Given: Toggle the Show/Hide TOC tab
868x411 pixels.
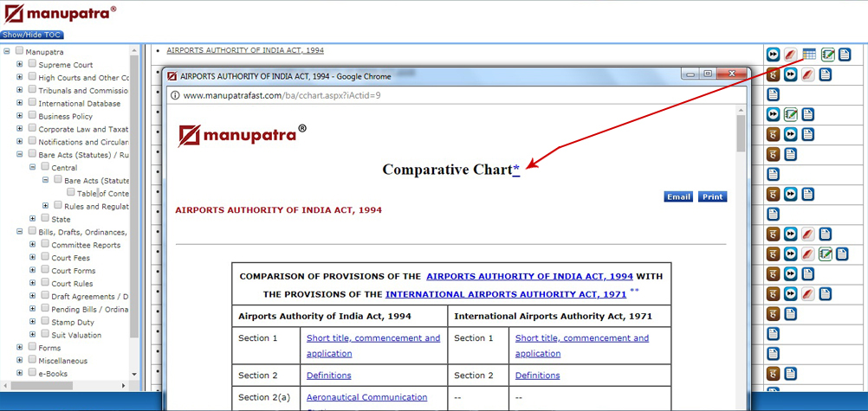Looking at the screenshot, I should [x=31, y=35].
